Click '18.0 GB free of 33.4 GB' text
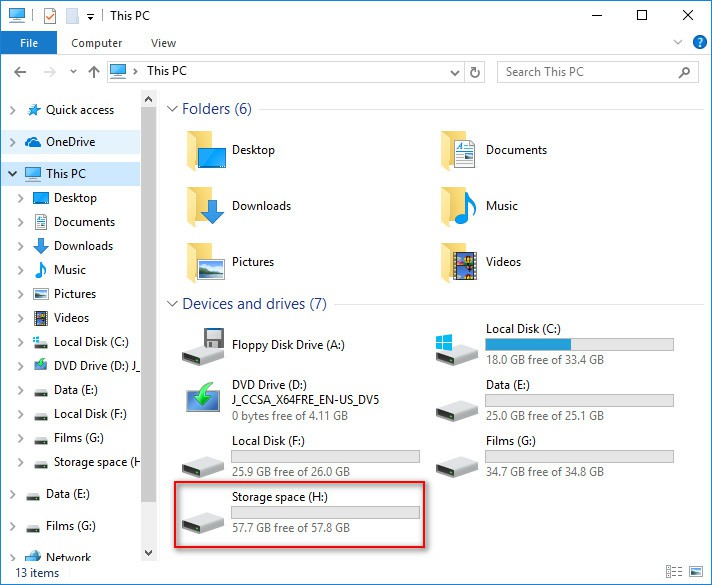 [545, 360]
